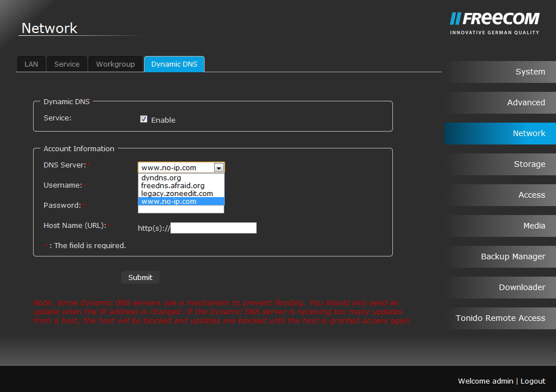The image size is (556, 392).
Task: Choose dyndns.org from the list
Action: point(181,178)
